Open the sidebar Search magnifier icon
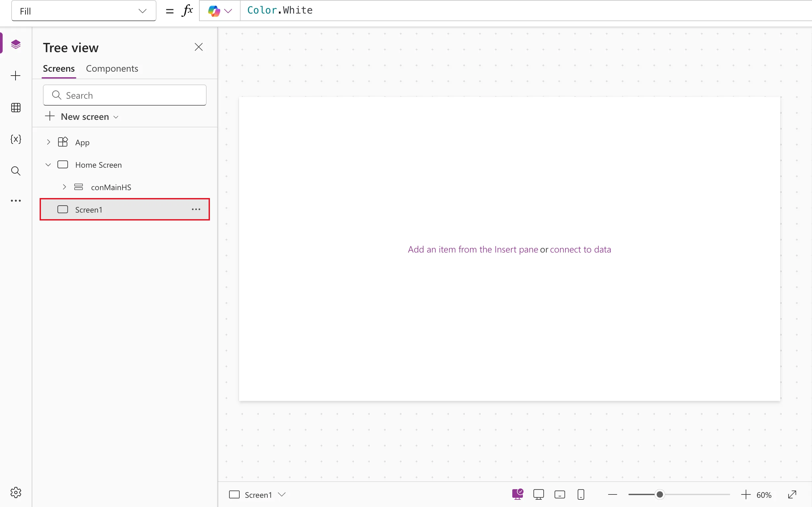Viewport: 812px width, 507px height. [x=16, y=171]
